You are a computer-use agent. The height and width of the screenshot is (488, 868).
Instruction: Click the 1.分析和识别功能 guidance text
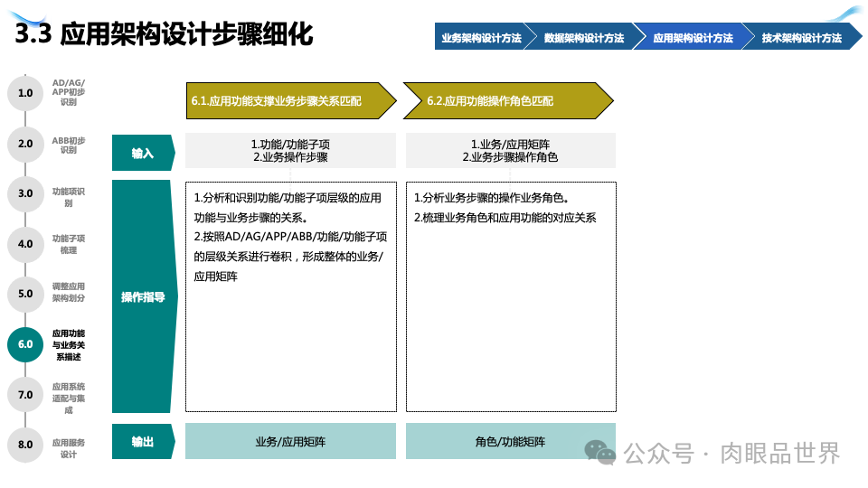[x=288, y=208]
